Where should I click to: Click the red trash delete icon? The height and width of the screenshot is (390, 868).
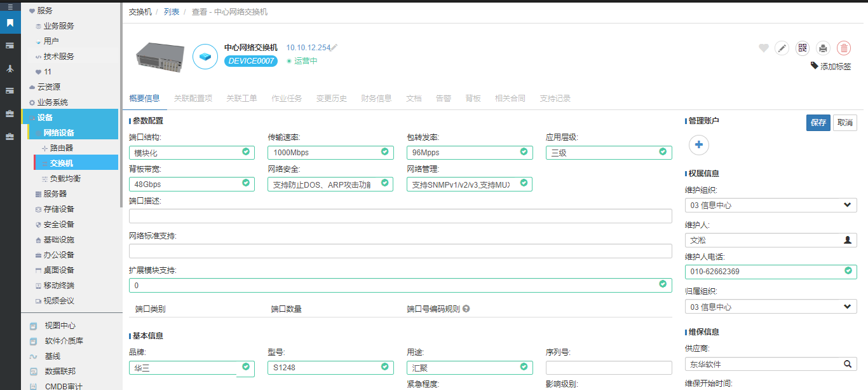[844, 48]
